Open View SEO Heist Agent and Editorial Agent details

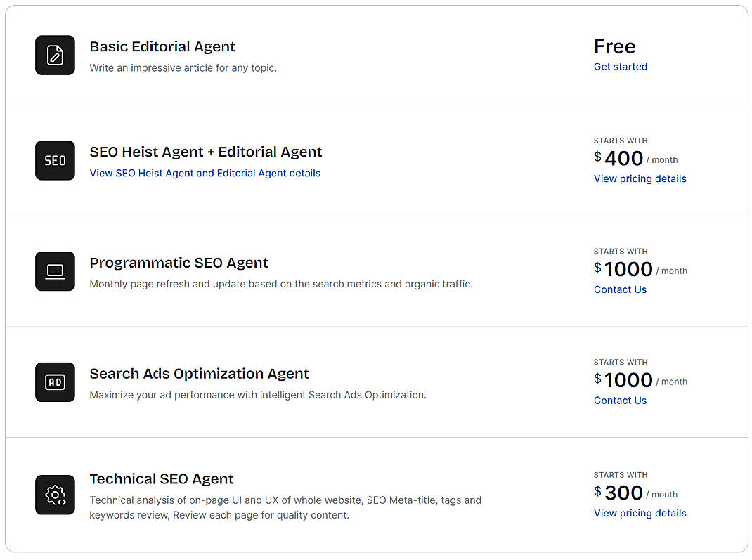[x=205, y=173]
